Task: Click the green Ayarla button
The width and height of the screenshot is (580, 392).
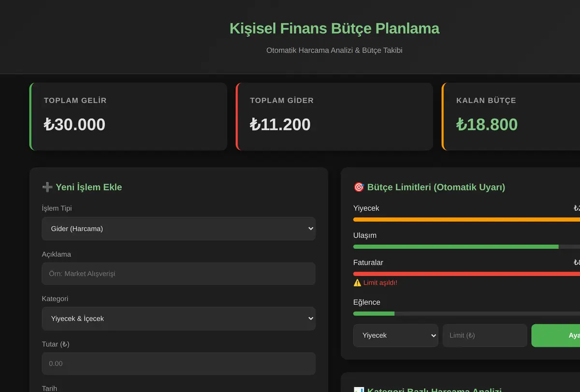Action: coord(556,335)
